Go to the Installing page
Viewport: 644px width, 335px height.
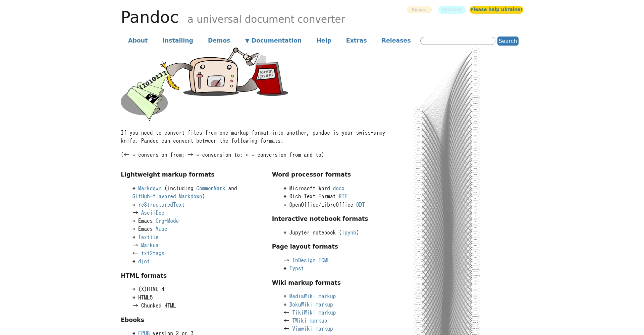[x=178, y=41]
